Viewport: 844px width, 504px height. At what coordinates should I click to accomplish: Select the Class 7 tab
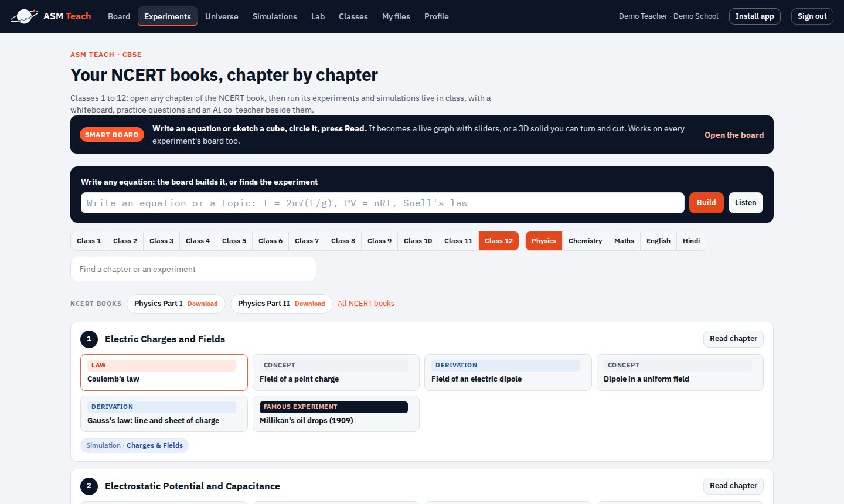307,241
